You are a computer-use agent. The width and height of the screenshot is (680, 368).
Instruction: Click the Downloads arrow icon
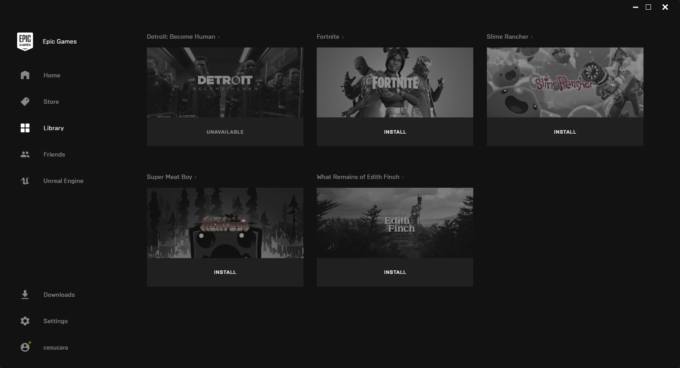[x=25, y=295]
